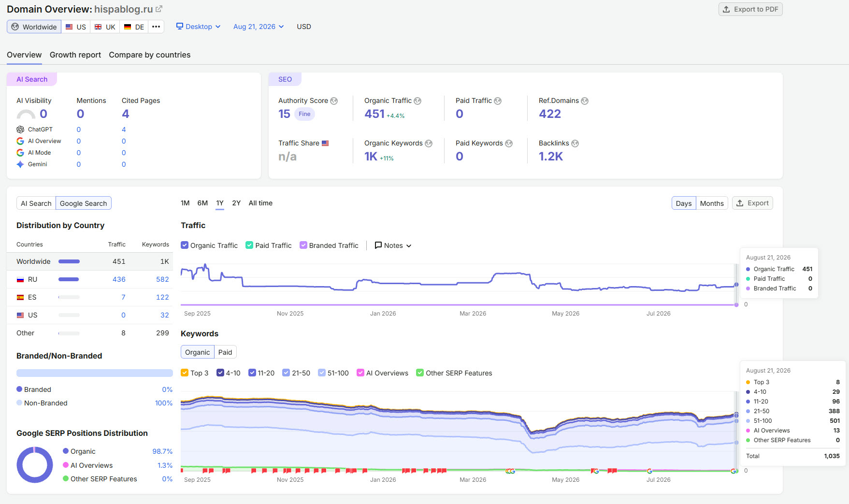This screenshot has height=504, width=849.
Task: Click the Authority Score info icon
Action: pos(334,101)
